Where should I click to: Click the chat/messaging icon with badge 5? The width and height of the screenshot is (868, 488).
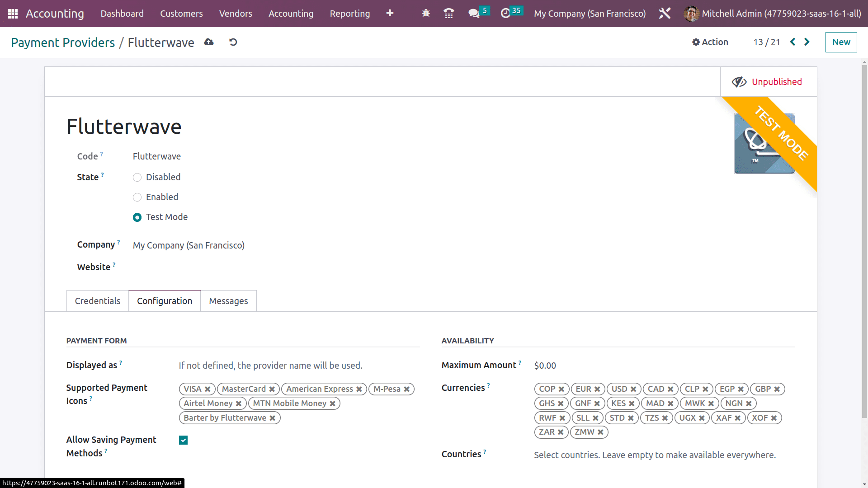pos(475,13)
